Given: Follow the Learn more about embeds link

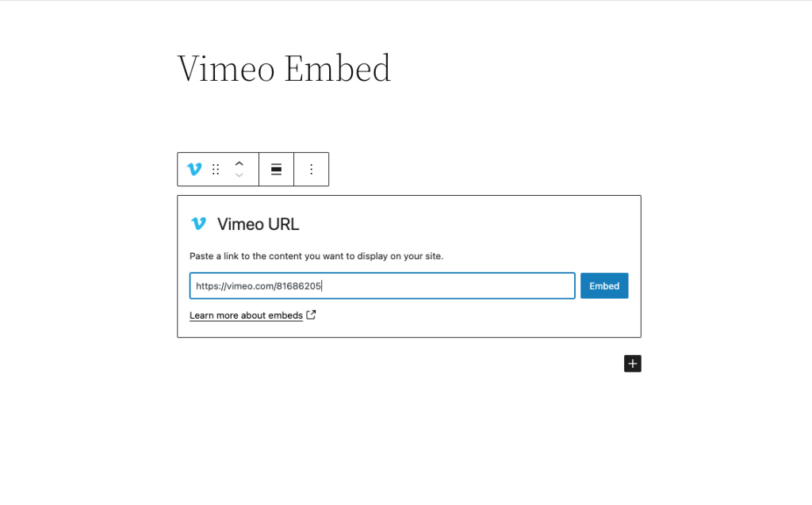Looking at the screenshot, I should 245,315.
